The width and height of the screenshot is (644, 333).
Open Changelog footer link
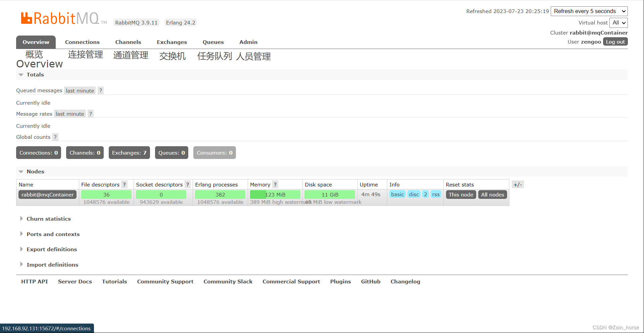click(x=405, y=281)
